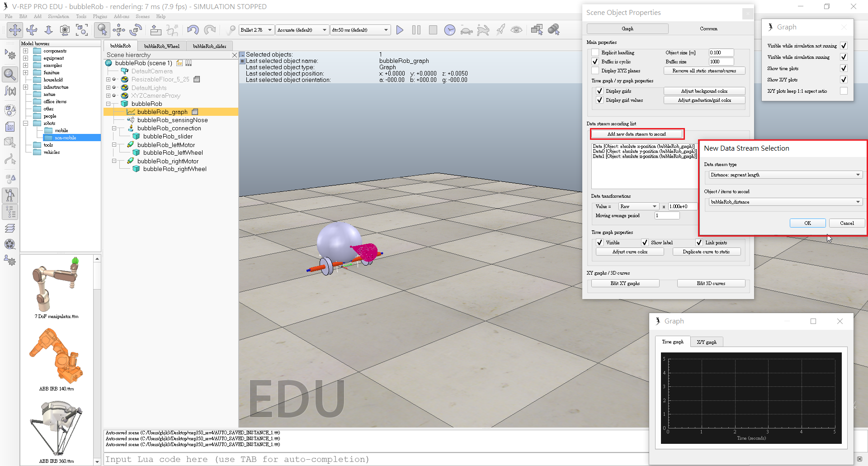Click Remove all static streams/curves
The image size is (868, 466).
tap(704, 71)
